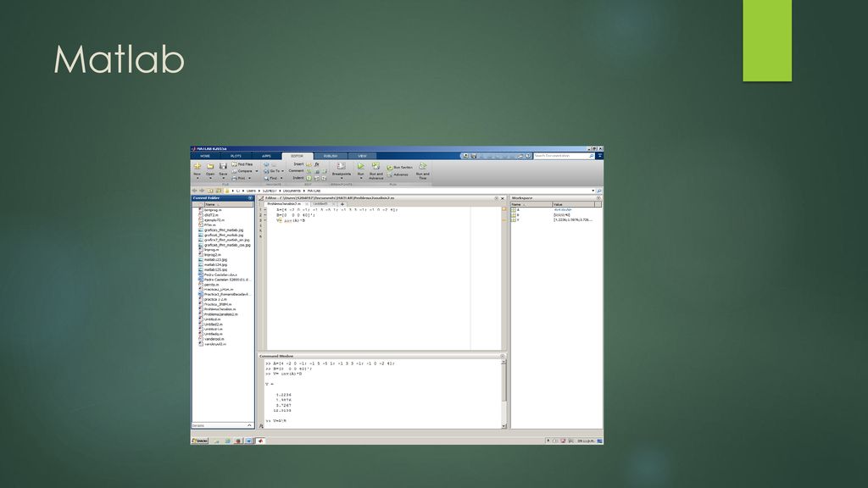Select vanderpol.m in Current Folder
Viewport: 868px width, 488px height.
pyautogui.click(x=214, y=339)
